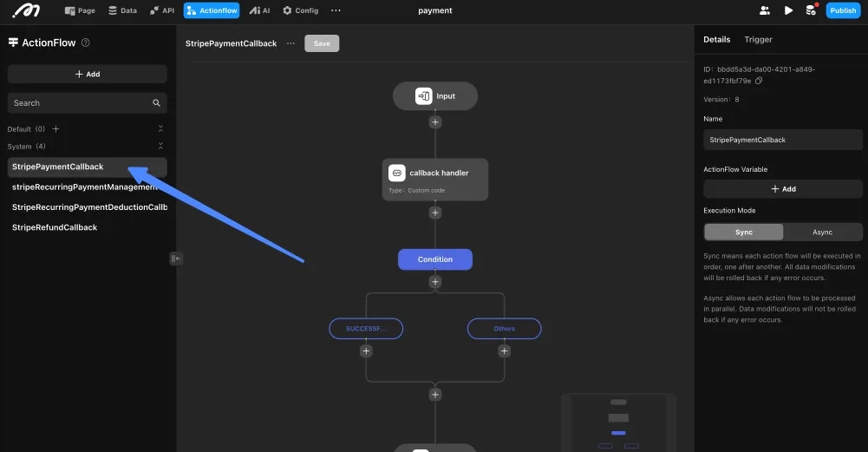
Task: Click the flow minimap thumbnail
Action: coord(618,423)
